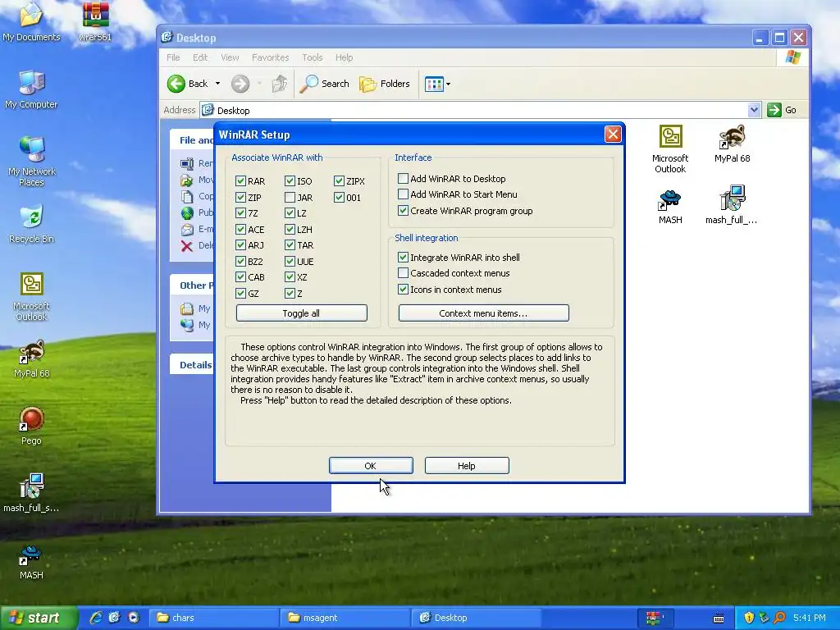The width and height of the screenshot is (840, 630).
Task: Open My Computer desktop icon
Action: 31,89
